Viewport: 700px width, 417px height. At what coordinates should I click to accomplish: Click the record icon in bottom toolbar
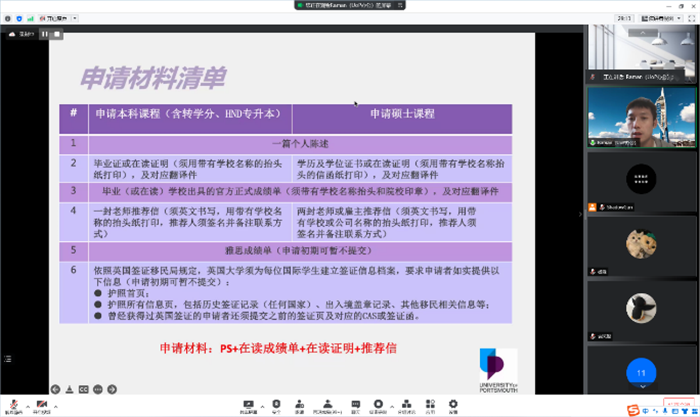point(378,405)
